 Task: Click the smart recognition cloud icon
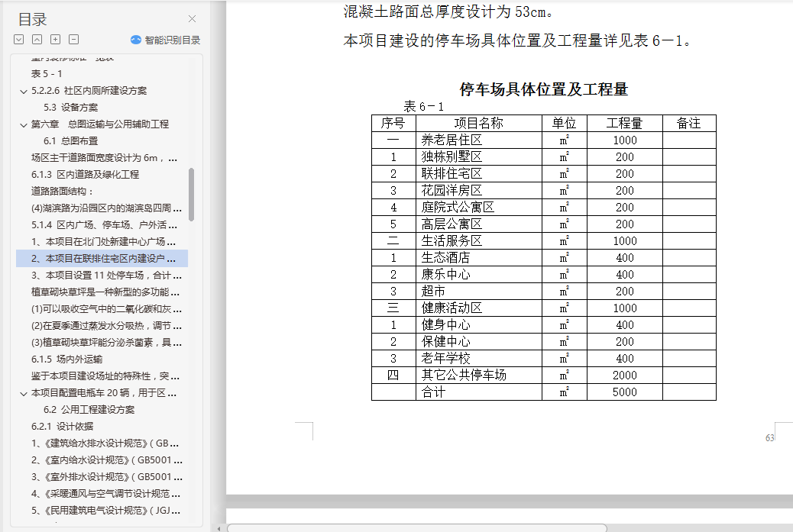click(x=135, y=40)
